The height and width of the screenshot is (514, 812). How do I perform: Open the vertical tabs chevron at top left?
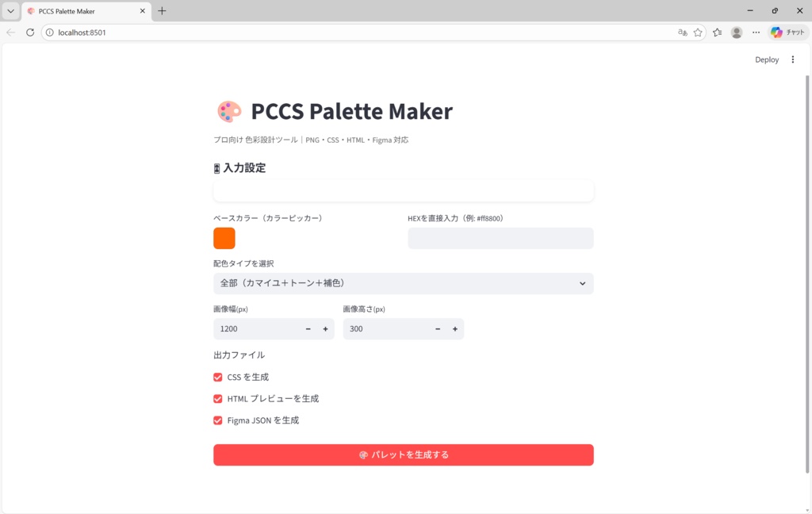(10, 11)
